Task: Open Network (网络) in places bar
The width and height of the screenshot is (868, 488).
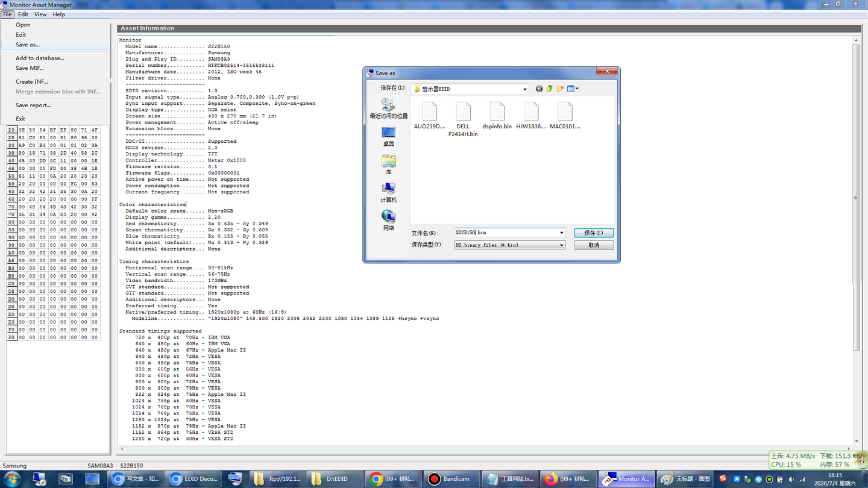Action: click(x=388, y=221)
